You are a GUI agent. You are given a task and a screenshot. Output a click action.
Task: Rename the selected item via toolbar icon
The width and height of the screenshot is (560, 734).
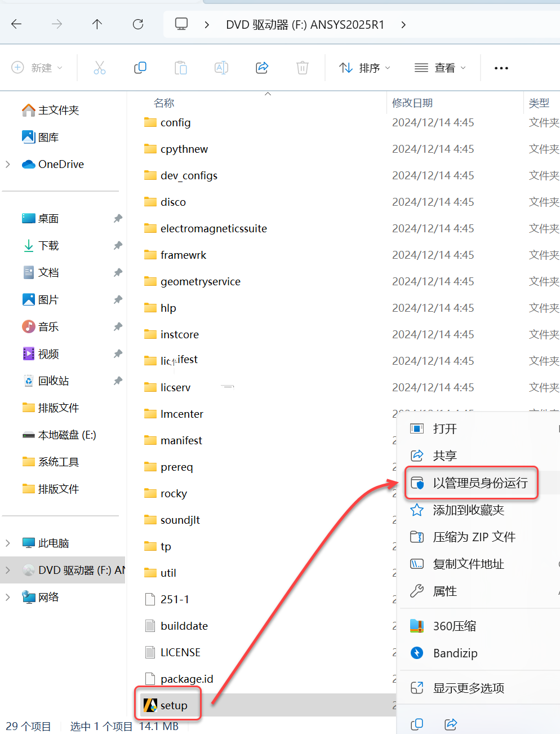[221, 68]
